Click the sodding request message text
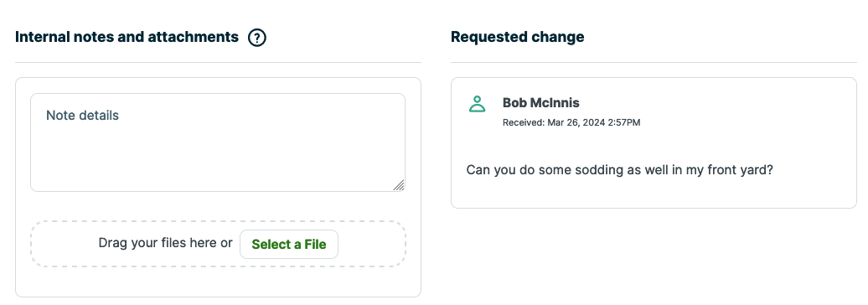Viewport: 868px width, 305px height. [x=619, y=170]
